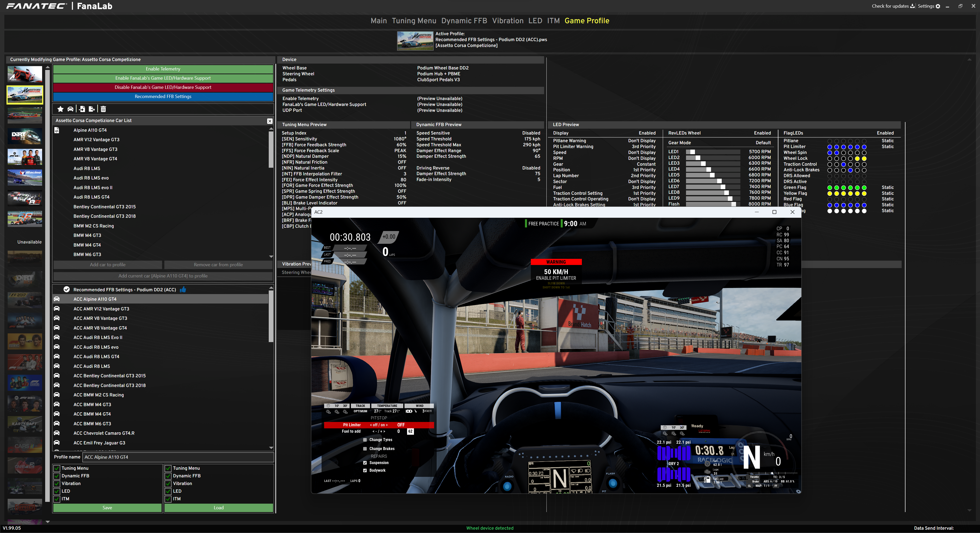Close the Assetto Corsa Competizione Car List panel
Screen dimensions: 980x533
(270, 121)
